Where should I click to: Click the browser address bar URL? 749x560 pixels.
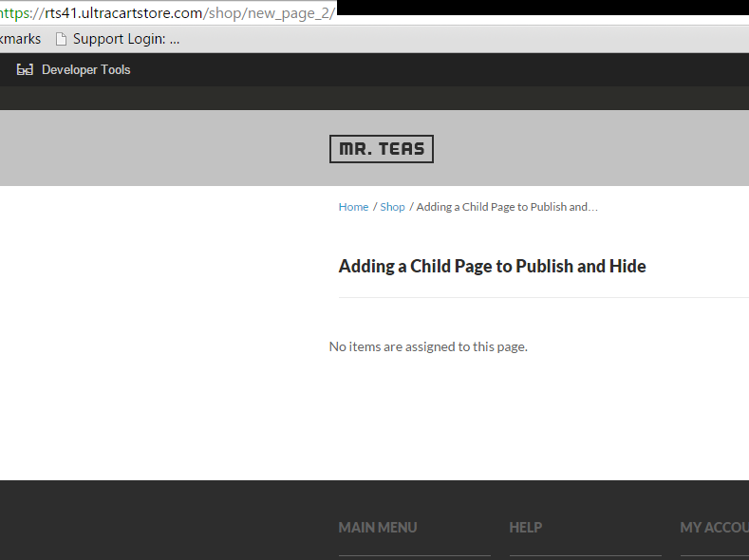coord(167,13)
